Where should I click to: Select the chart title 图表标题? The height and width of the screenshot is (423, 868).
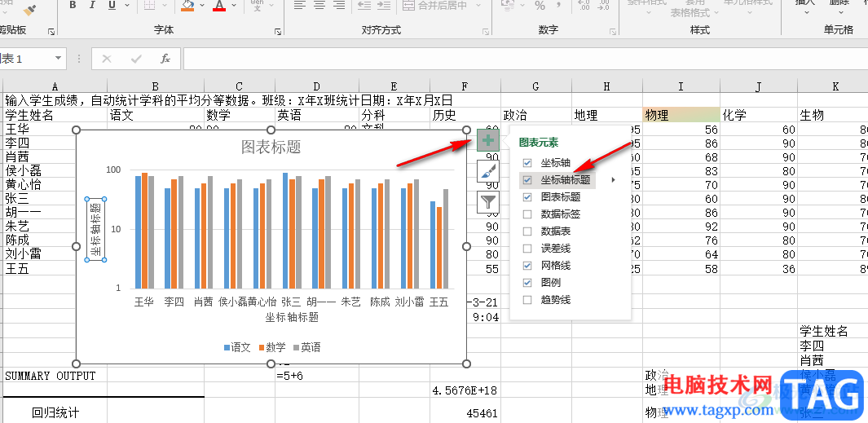point(271,147)
